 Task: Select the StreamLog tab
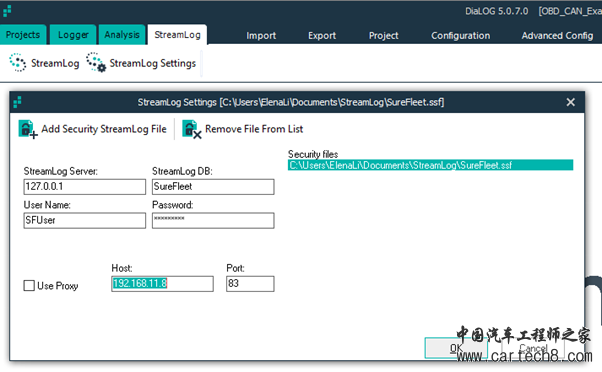(x=177, y=35)
